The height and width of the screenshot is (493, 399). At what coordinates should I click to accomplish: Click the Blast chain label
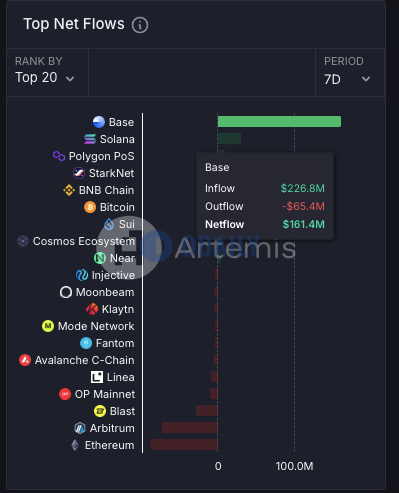click(x=122, y=411)
